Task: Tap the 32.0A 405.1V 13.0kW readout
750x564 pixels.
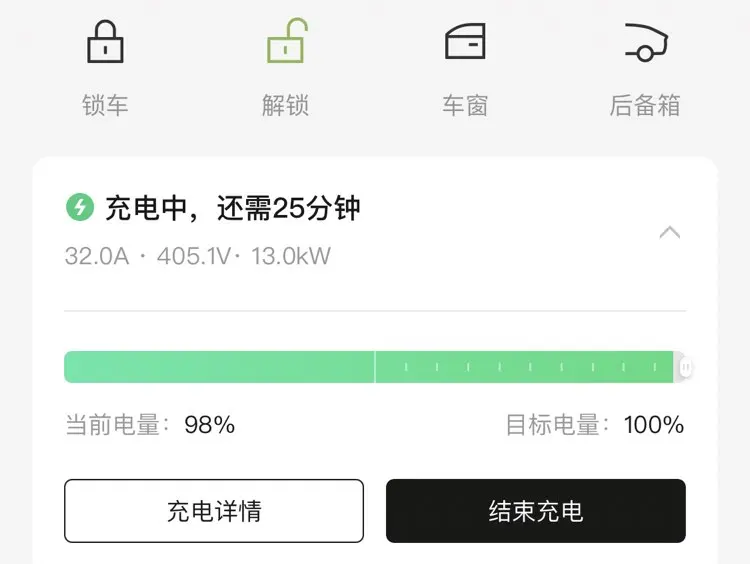Action: [x=198, y=256]
